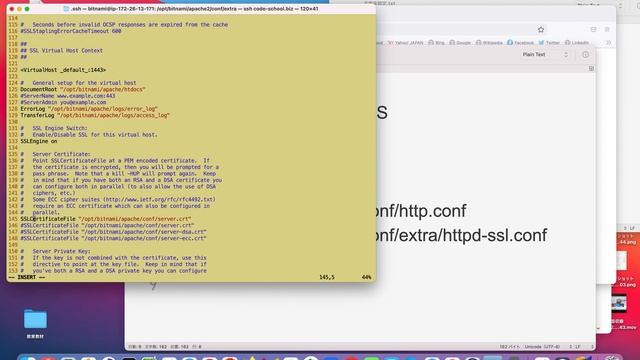Click the split editor icon under the toolbar
640x360 pixels.
(x=591, y=68)
